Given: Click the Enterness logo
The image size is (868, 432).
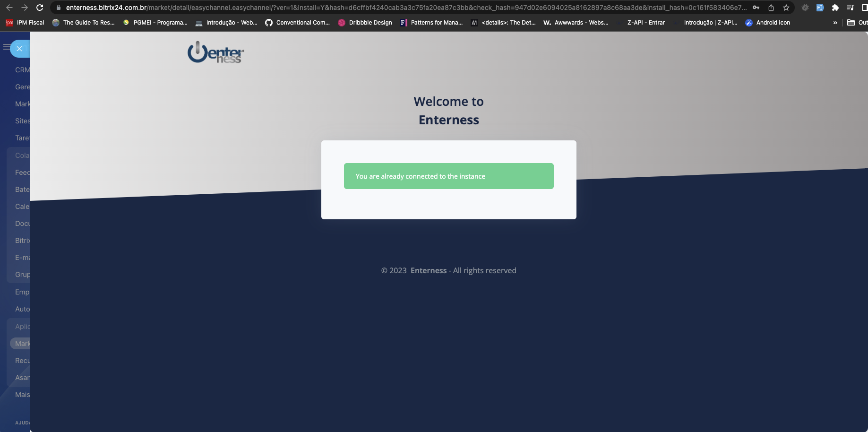Looking at the screenshot, I should pos(215,52).
